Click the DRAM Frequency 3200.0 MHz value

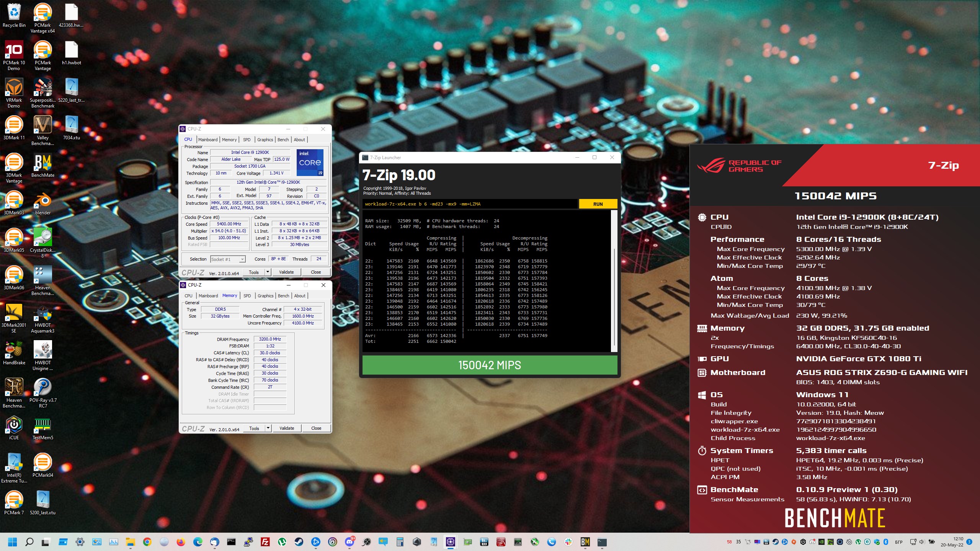coord(270,339)
